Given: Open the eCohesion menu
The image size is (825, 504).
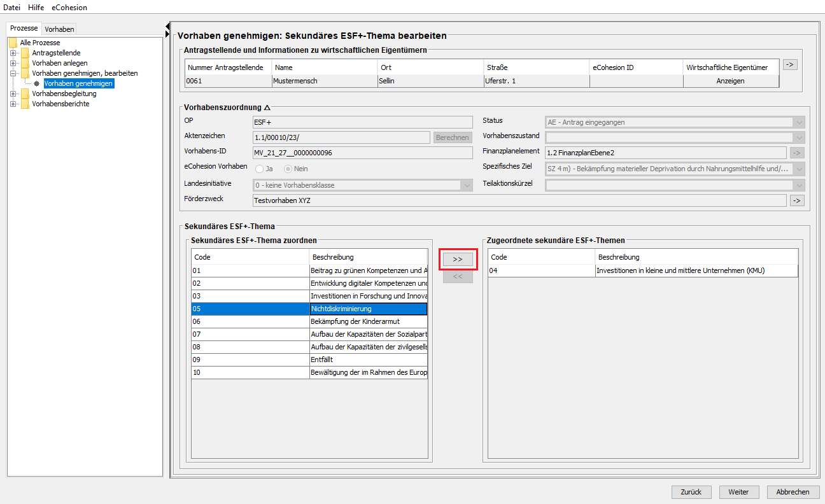Looking at the screenshot, I should point(69,8).
